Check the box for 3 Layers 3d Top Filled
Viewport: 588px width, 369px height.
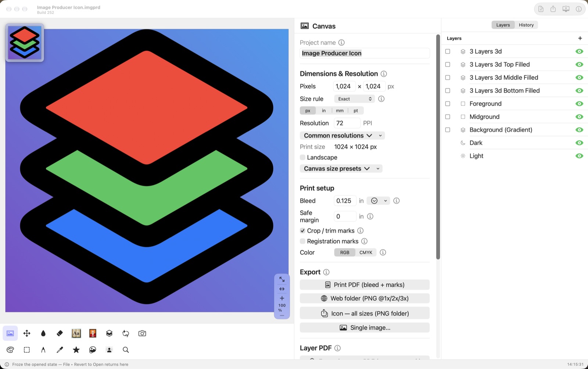tap(448, 65)
